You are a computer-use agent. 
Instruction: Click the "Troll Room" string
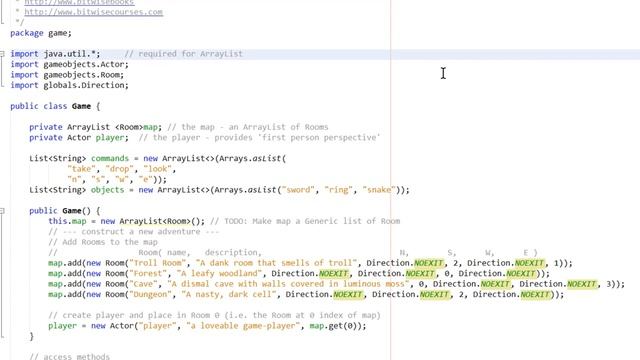coord(158,263)
